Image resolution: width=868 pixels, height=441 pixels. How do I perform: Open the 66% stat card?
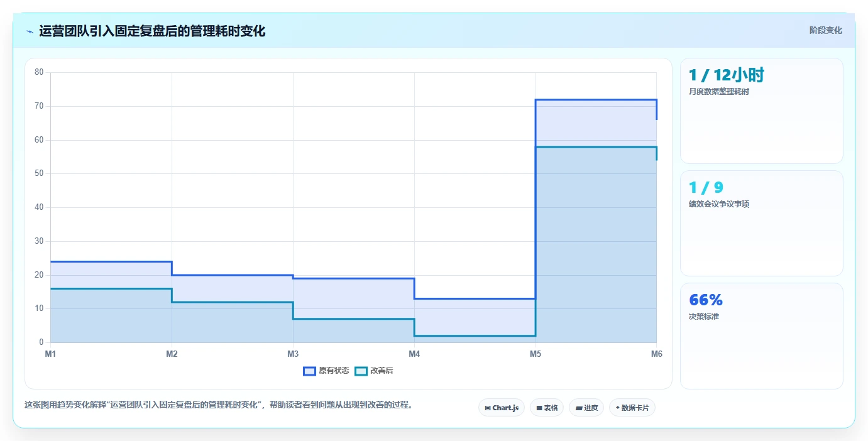(x=761, y=336)
